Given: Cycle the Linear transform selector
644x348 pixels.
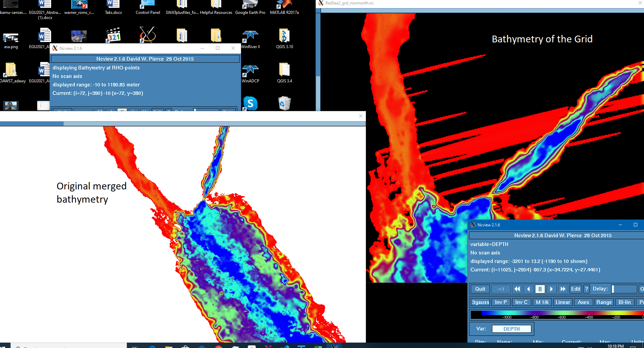Looking at the screenshot, I should pos(562,302).
